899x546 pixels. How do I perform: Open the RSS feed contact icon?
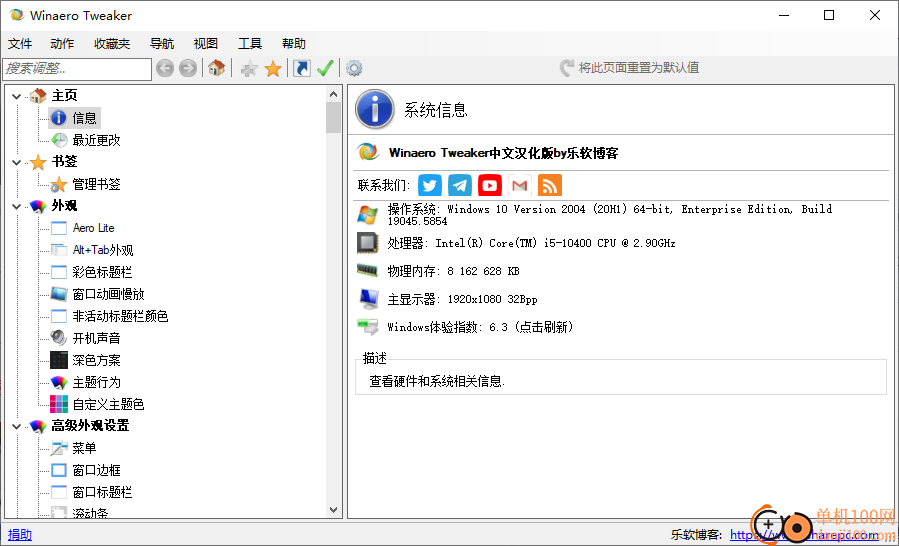550,185
